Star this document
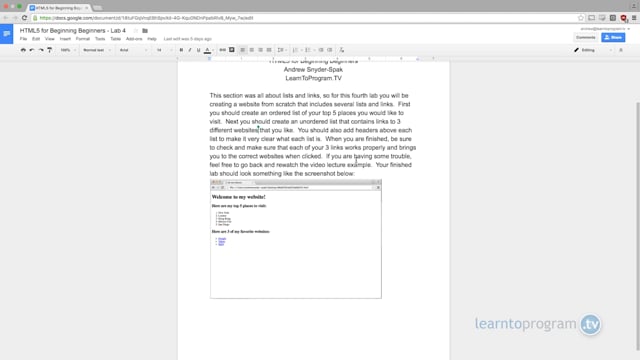 [136, 31]
